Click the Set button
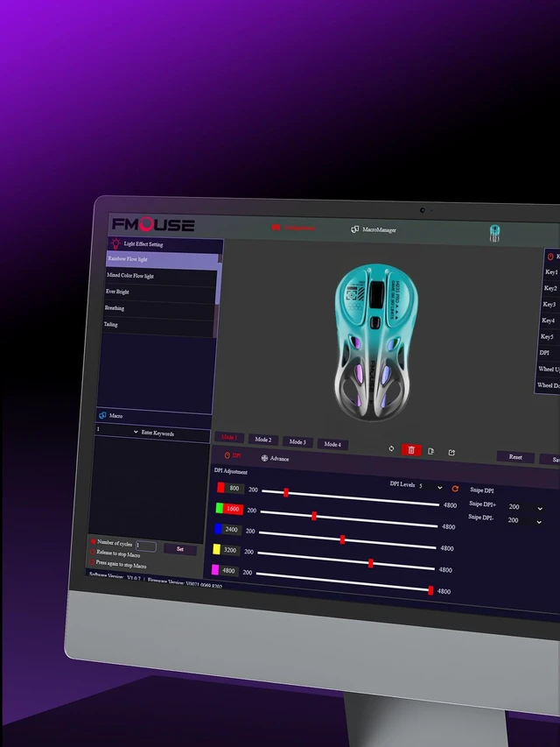560x747 pixels. click(x=180, y=549)
